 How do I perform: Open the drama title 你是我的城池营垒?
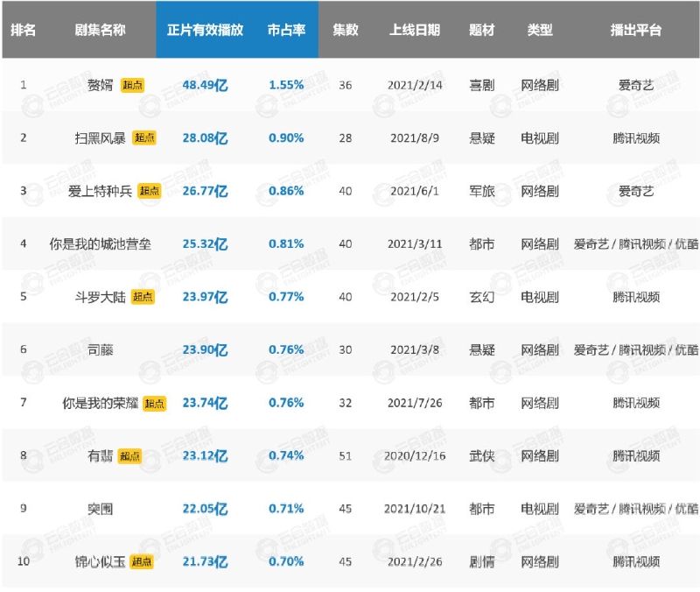point(101,243)
